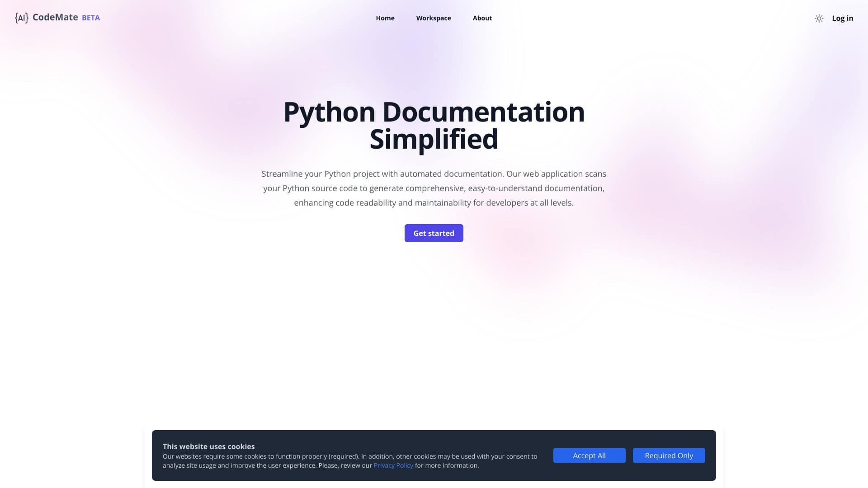This screenshot has height=488, width=868.
Task: Navigate to the About section
Action: pyautogui.click(x=482, y=18)
